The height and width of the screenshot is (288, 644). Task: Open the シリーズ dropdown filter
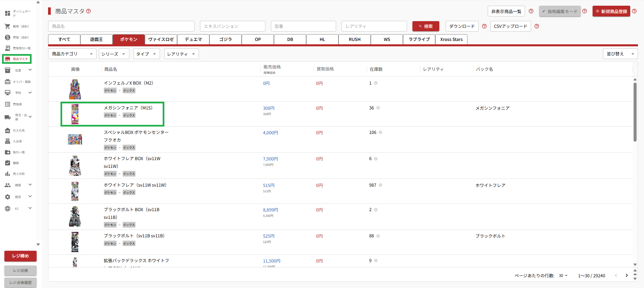click(114, 54)
